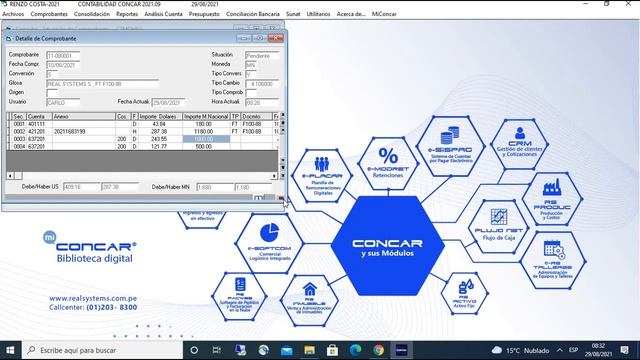Image resolution: width=640 pixels, height=360 pixels.
Task: Open File Explorer on taskbar
Action: [309, 350]
